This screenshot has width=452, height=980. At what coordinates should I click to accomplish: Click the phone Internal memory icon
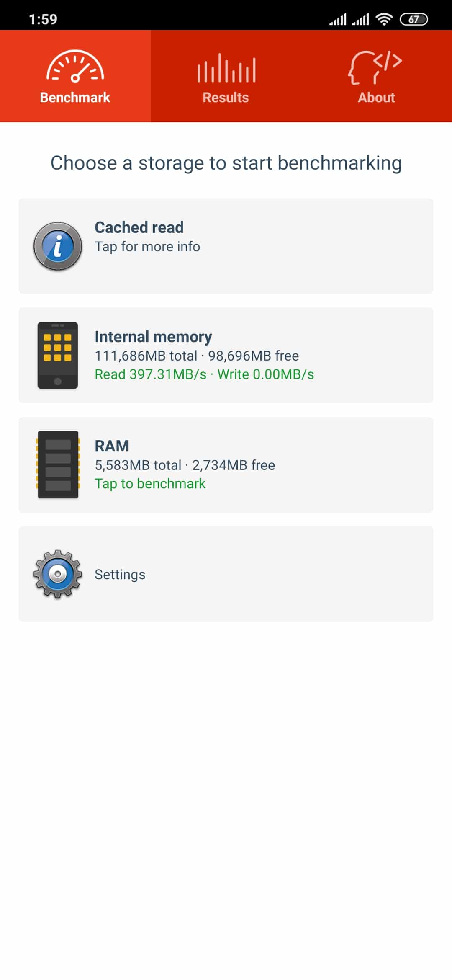pyautogui.click(x=58, y=355)
